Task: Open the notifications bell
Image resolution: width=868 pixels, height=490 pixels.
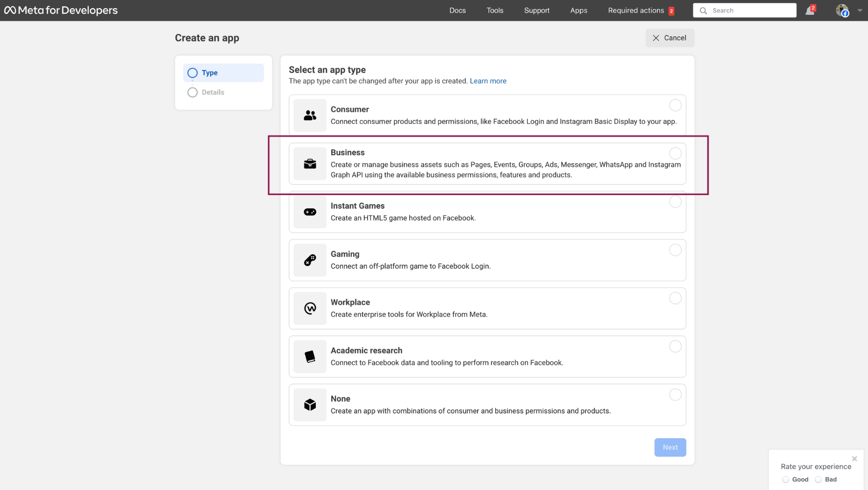Action: [x=810, y=10]
